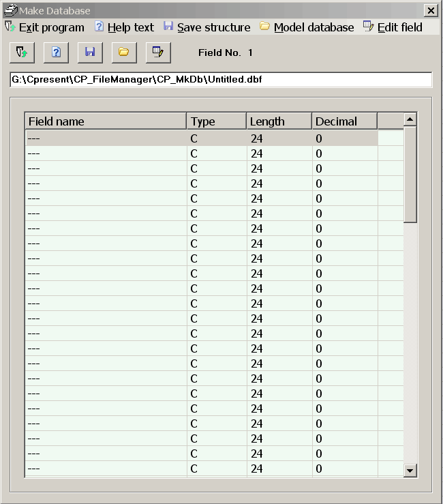Open the Exit program menu item
The image size is (443, 504).
[x=45, y=27]
